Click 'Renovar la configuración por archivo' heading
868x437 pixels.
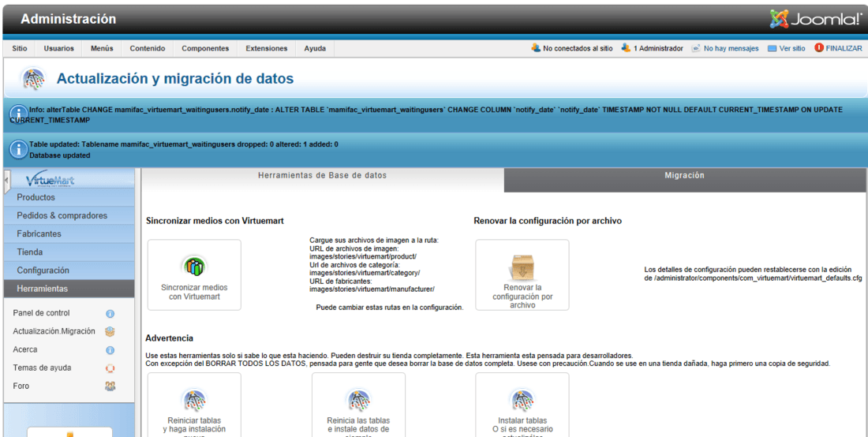pyautogui.click(x=548, y=221)
